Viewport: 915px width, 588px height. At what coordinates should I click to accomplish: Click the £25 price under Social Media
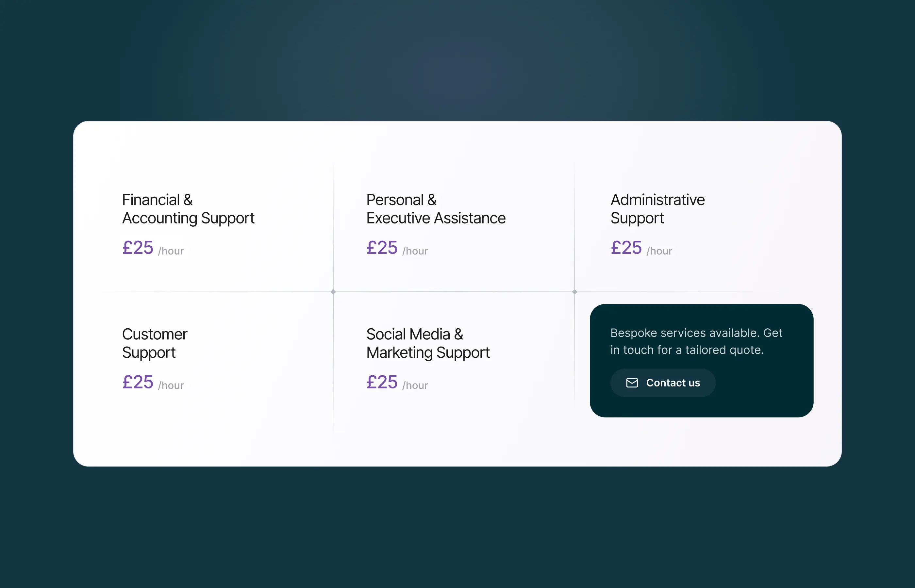[382, 382]
